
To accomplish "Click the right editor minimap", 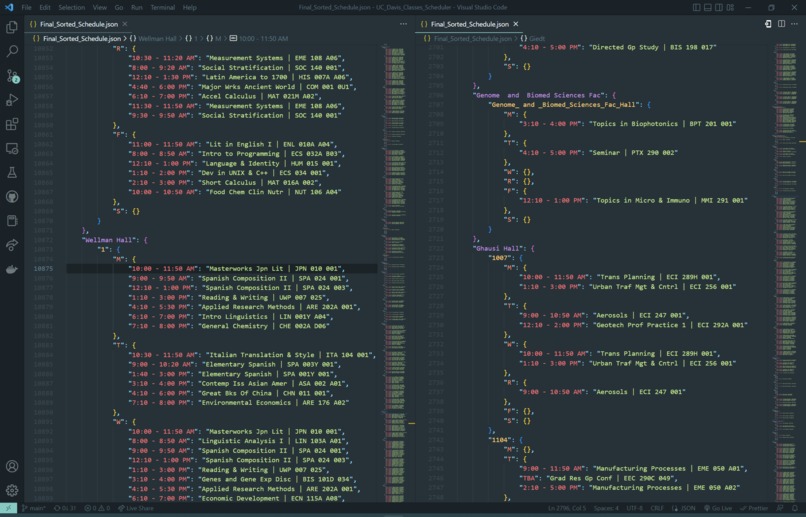I will click(785, 272).
